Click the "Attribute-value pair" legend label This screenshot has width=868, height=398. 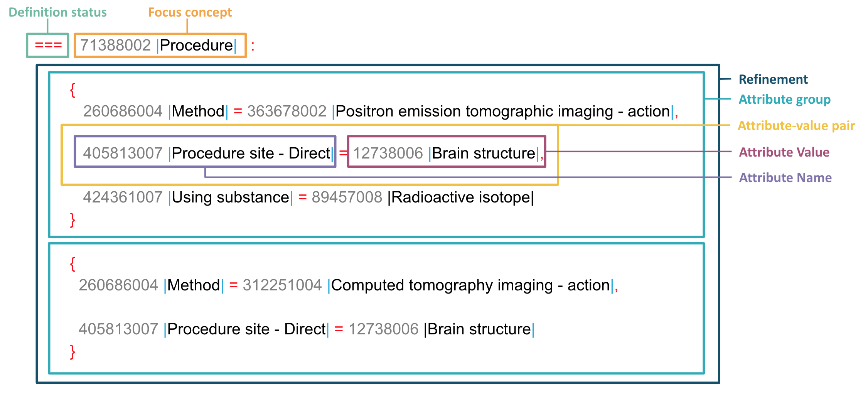point(796,126)
